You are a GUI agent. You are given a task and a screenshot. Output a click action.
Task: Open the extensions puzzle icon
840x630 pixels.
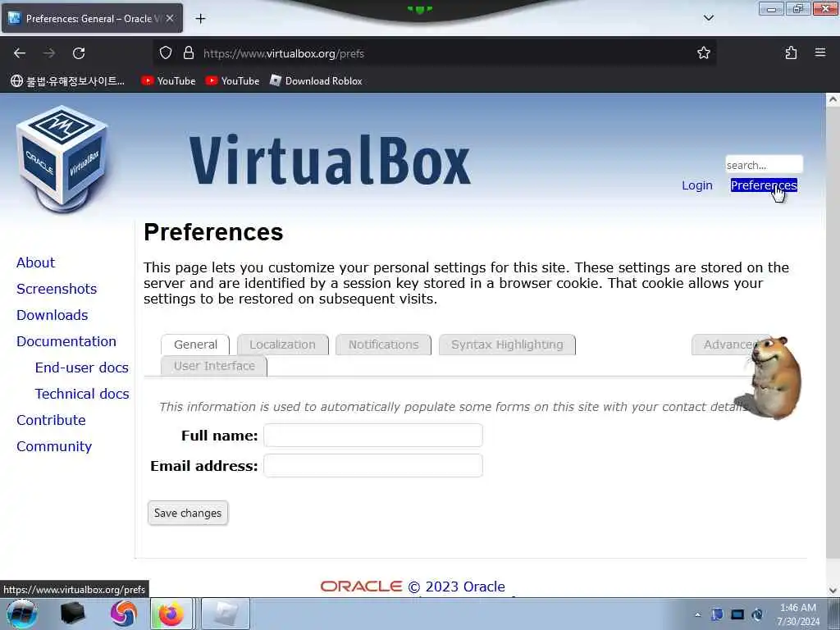coord(791,52)
